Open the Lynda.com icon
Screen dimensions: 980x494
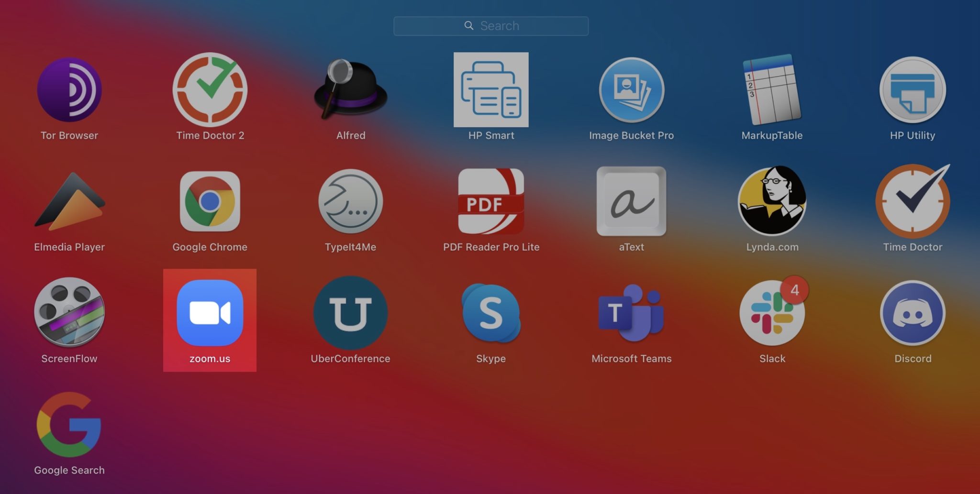(772, 200)
